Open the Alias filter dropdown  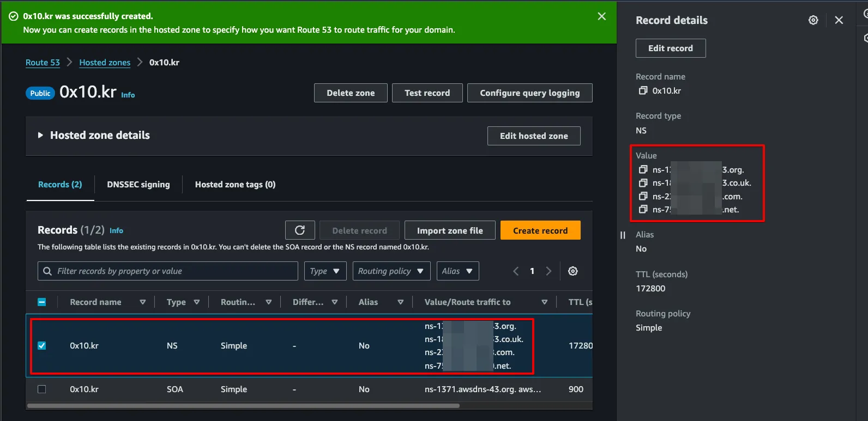pyautogui.click(x=457, y=271)
